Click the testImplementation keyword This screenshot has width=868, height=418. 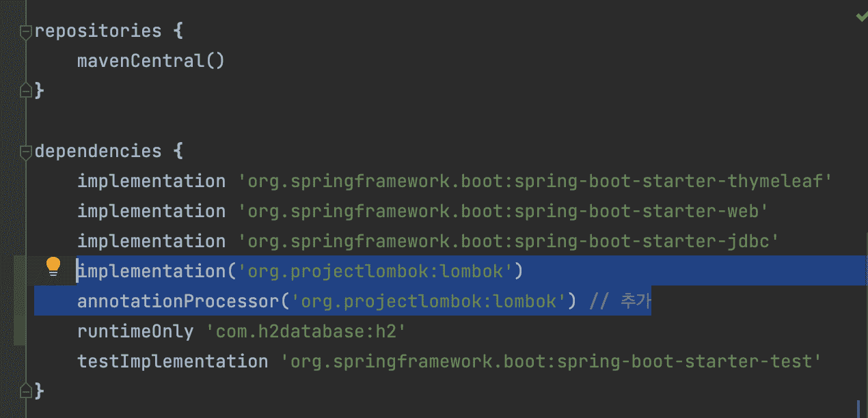point(172,361)
